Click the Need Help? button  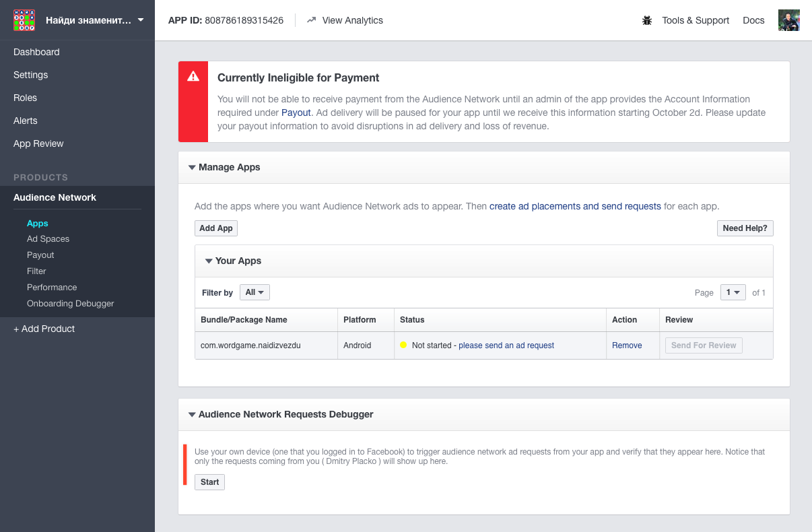click(745, 228)
